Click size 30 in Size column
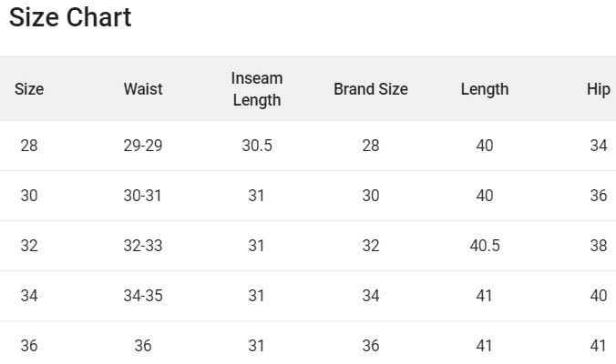 29,196
